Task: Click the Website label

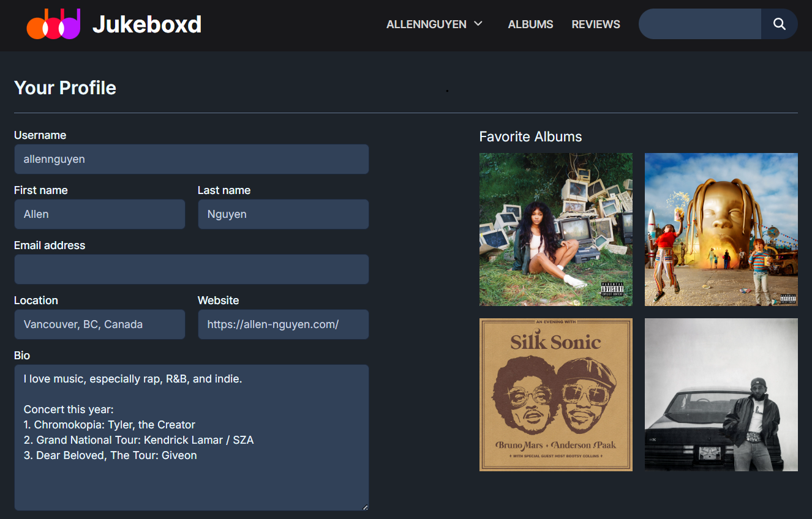Action: pos(218,301)
